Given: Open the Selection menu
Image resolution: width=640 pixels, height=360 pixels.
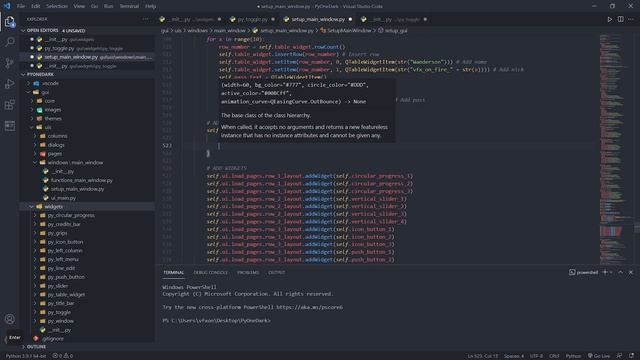Looking at the screenshot, I should 57,6.
